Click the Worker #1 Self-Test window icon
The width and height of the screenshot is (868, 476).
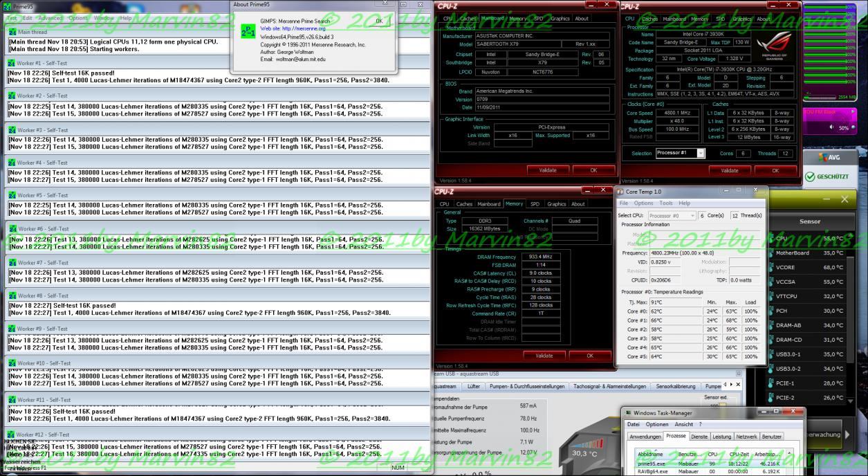click(x=12, y=64)
